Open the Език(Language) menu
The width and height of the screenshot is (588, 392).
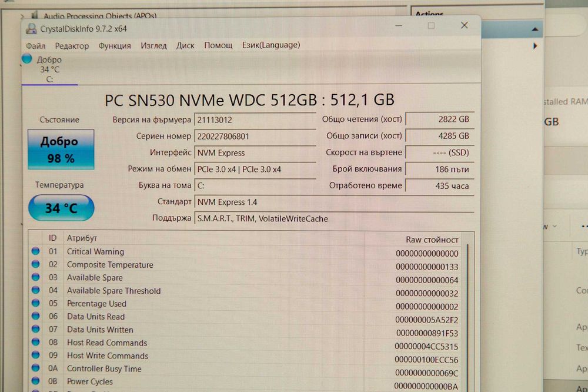pyautogui.click(x=270, y=45)
